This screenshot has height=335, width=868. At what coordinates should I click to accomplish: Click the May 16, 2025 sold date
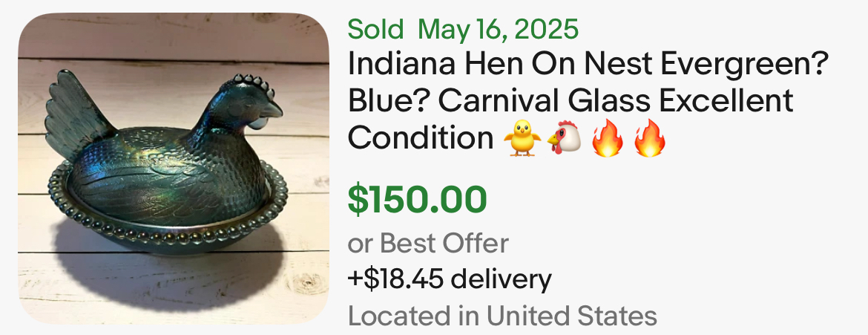point(498,29)
